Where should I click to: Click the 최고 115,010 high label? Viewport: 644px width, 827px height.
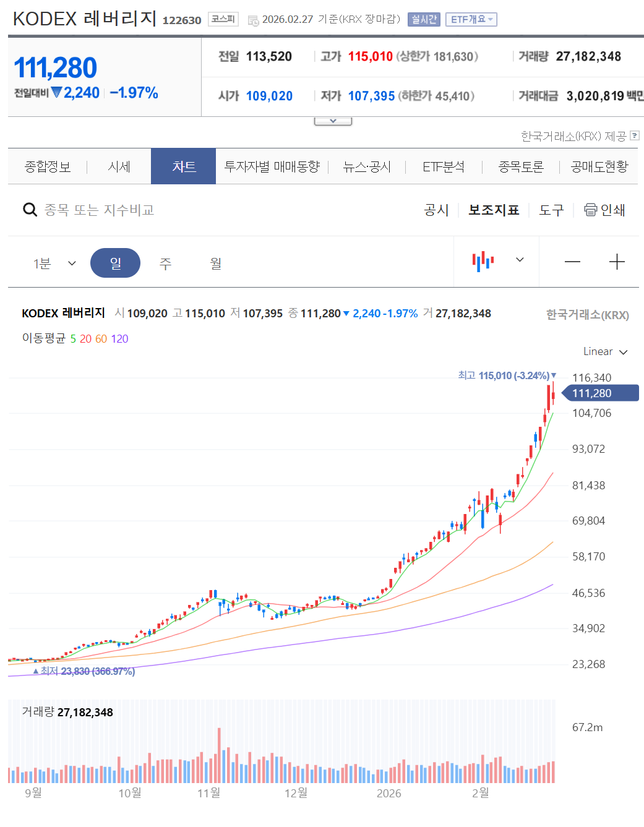click(x=507, y=375)
